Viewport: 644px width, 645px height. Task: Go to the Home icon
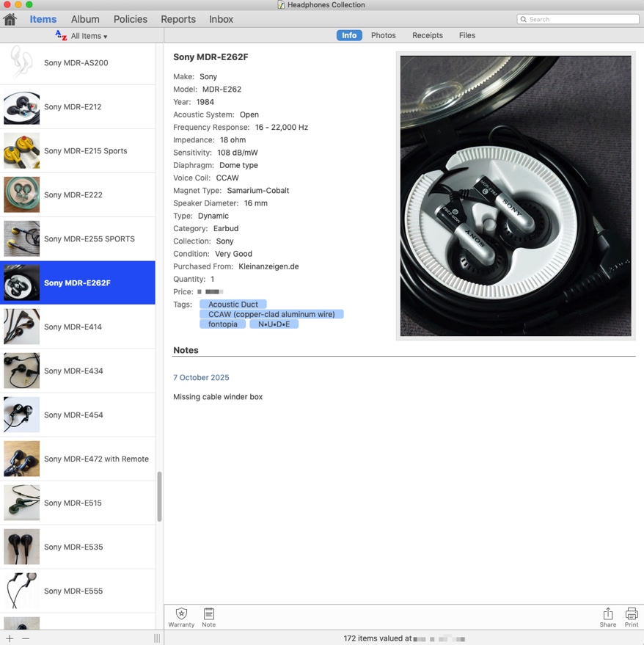coord(10,19)
